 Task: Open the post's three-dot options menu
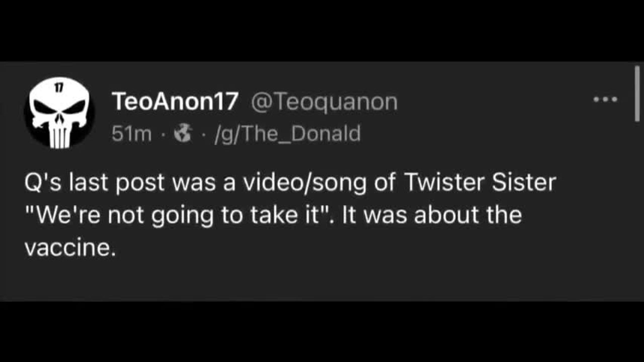pos(605,100)
